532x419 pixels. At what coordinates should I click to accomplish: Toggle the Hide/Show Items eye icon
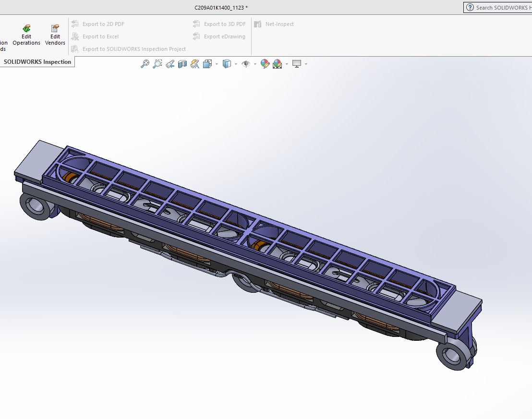pos(246,64)
